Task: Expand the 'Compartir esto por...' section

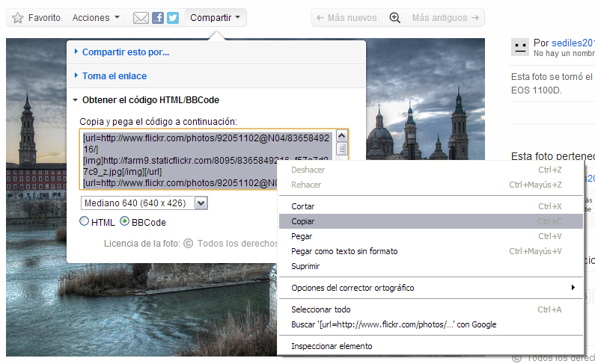Action: point(125,52)
